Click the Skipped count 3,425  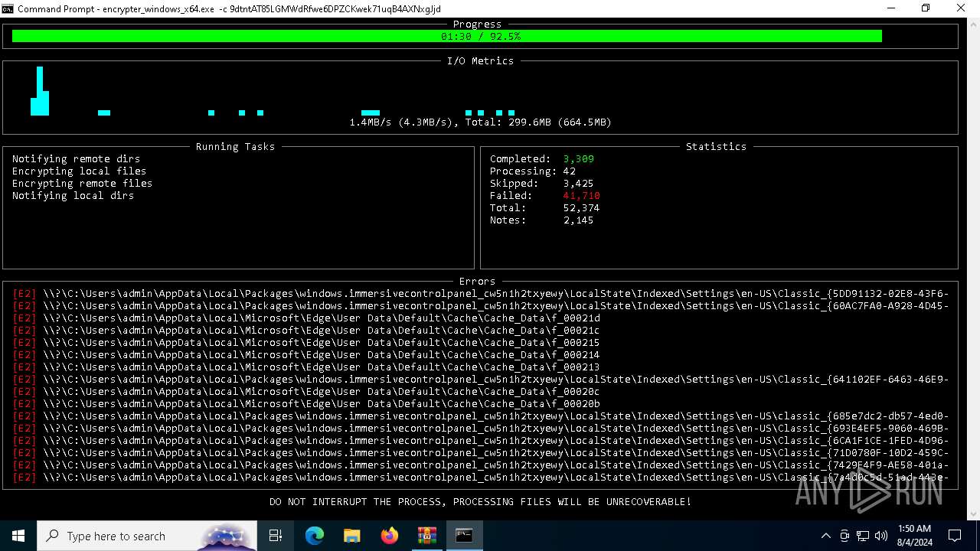tap(578, 184)
